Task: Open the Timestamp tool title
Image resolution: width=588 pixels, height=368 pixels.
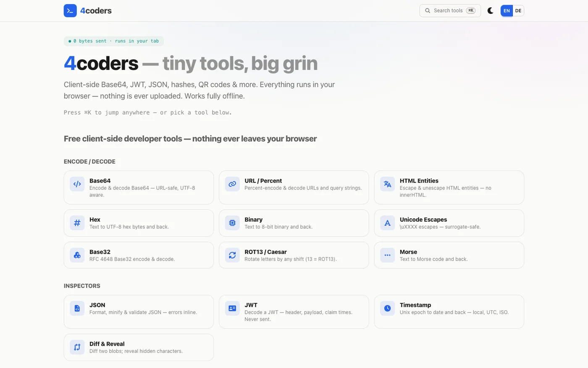Action: click(415, 305)
